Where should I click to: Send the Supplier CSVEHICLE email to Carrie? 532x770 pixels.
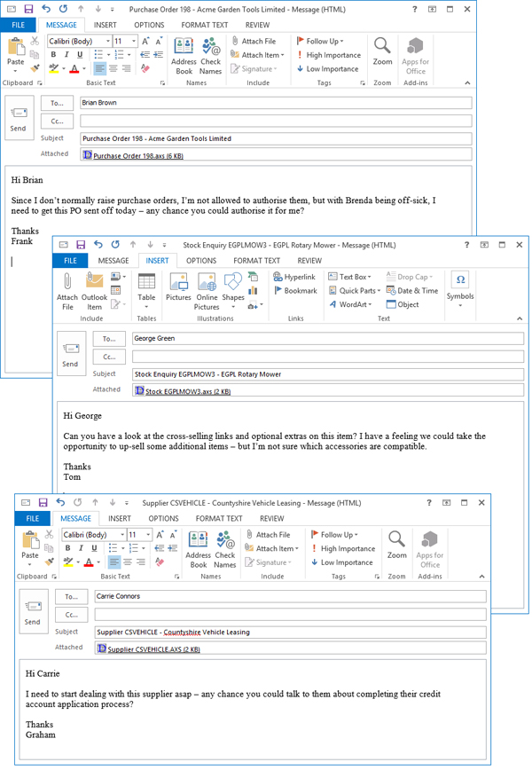pos(34,612)
